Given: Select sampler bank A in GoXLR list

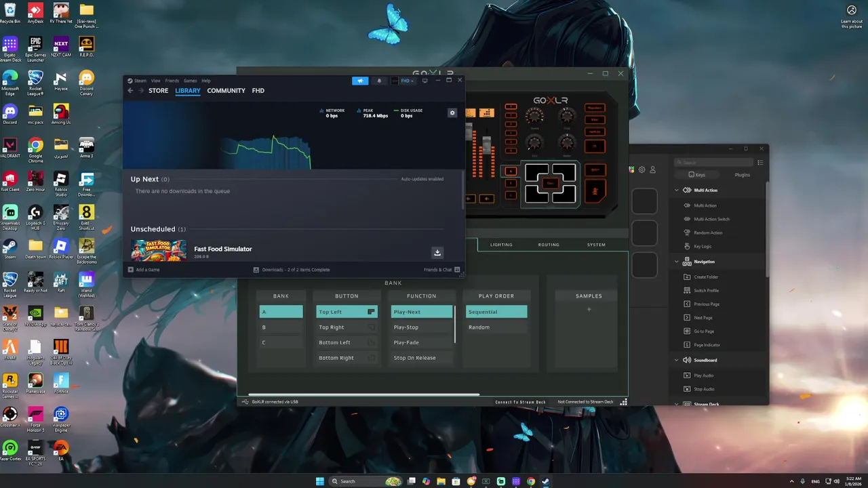Looking at the screenshot, I should click(x=281, y=312).
